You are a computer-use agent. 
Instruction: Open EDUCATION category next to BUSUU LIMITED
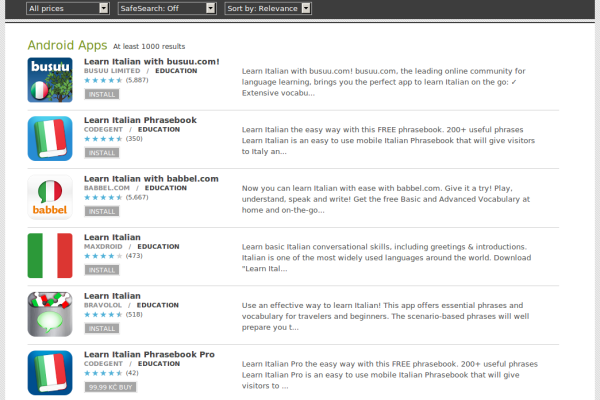176,71
